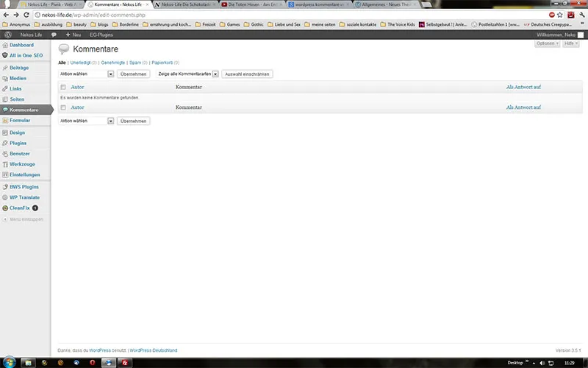Sort by Autor in table header
The width and height of the screenshot is (588, 368).
[77, 87]
